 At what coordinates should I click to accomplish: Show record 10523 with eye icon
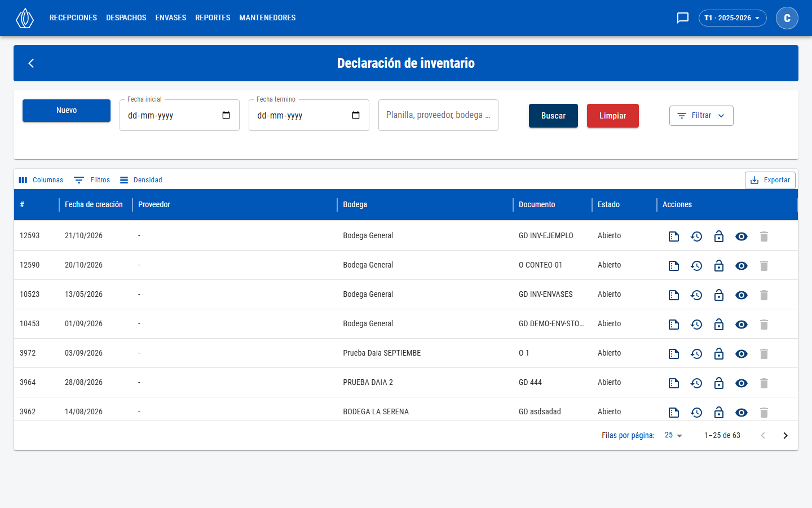(742, 295)
